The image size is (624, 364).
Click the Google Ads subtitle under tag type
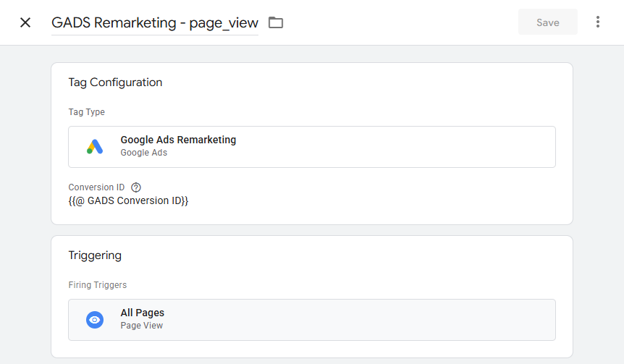click(143, 153)
